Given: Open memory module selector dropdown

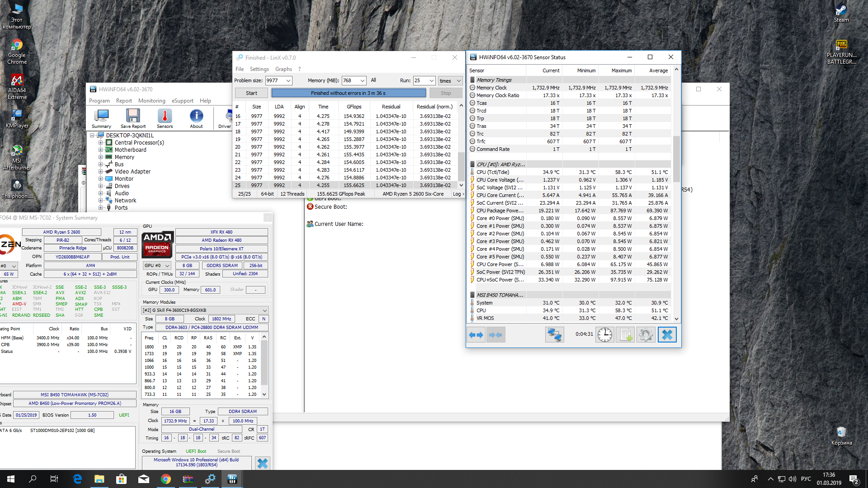Looking at the screenshot, I should (x=264, y=310).
